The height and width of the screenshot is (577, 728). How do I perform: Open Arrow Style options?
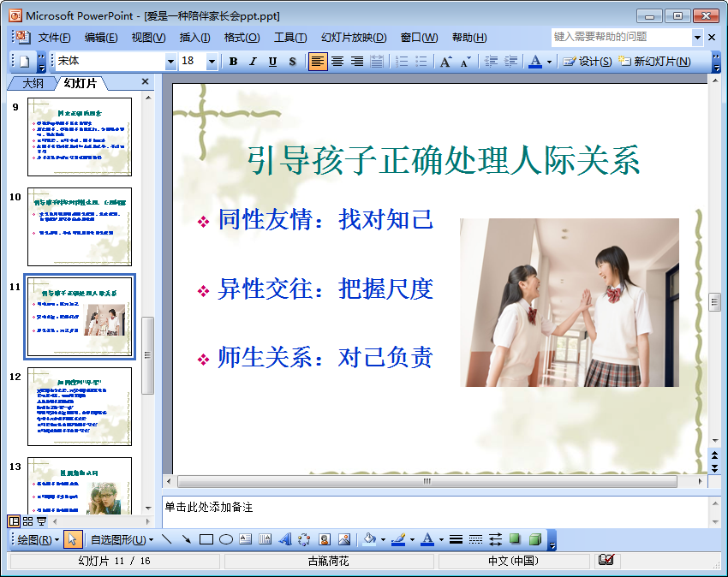(495, 539)
